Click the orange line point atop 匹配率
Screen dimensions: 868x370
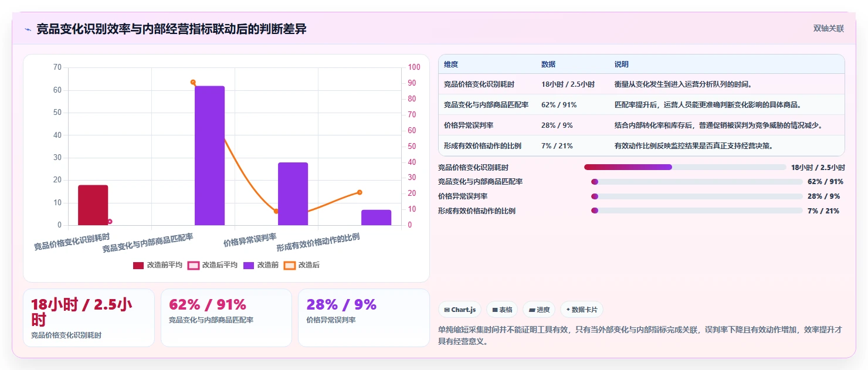point(193,82)
